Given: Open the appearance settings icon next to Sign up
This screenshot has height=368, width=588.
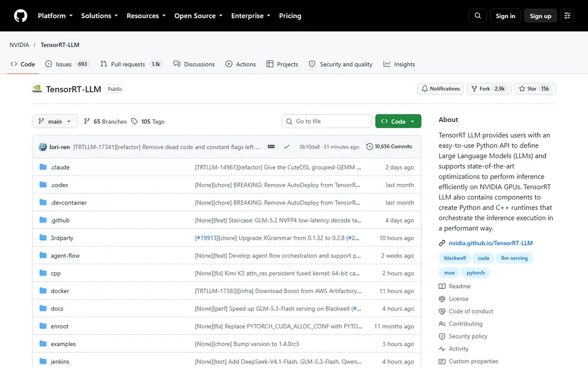Looking at the screenshot, I should click(567, 16).
